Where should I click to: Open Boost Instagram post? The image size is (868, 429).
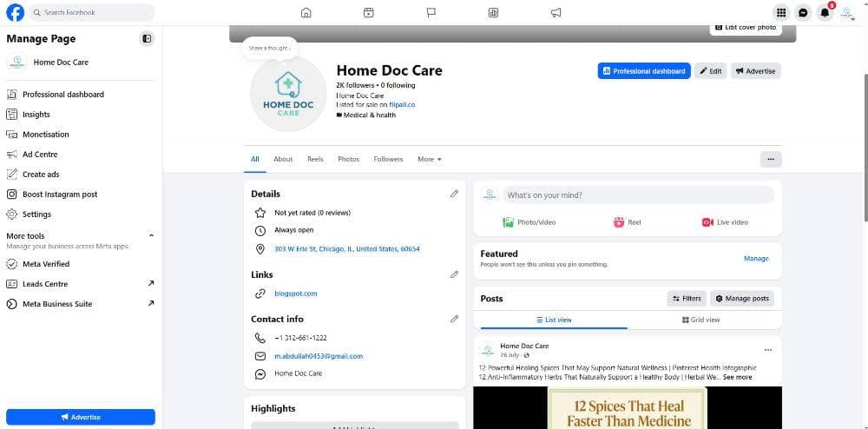(x=60, y=195)
